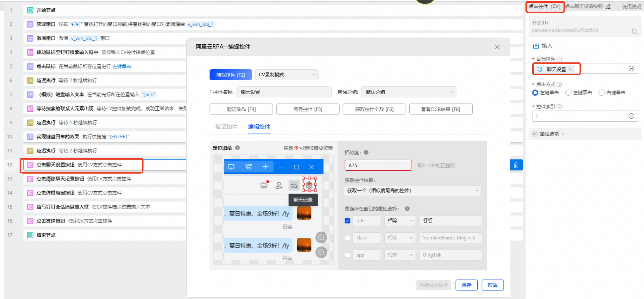Click the 点击清除聊天记录按钮 step icon

[x=30, y=179]
